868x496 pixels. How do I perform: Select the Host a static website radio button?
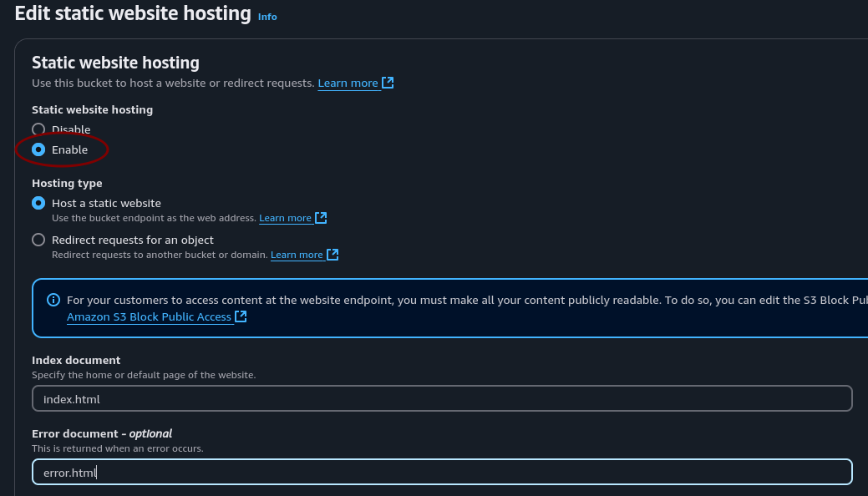(38, 203)
